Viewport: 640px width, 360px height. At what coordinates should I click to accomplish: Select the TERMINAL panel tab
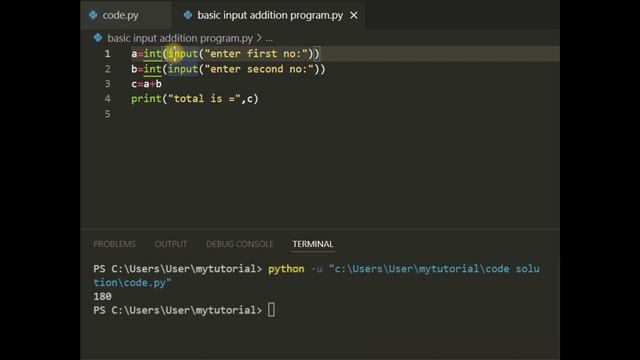313,244
